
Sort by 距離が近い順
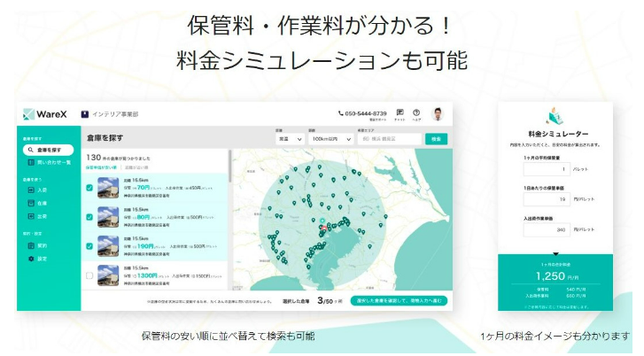[136, 167]
